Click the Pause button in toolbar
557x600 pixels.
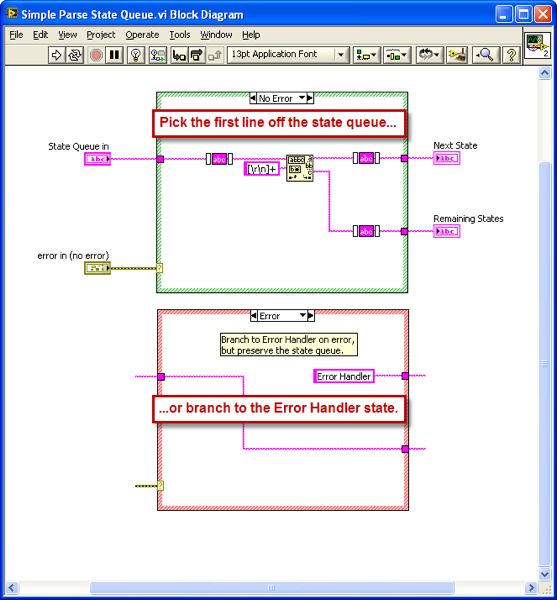click(x=114, y=55)
